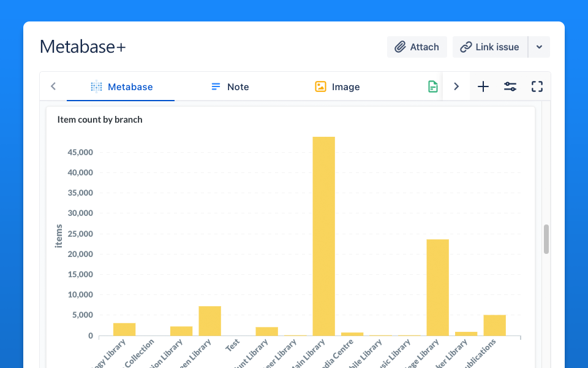588x368 pixels.
Task: Click the Link issue button
Action: [490, 47]
